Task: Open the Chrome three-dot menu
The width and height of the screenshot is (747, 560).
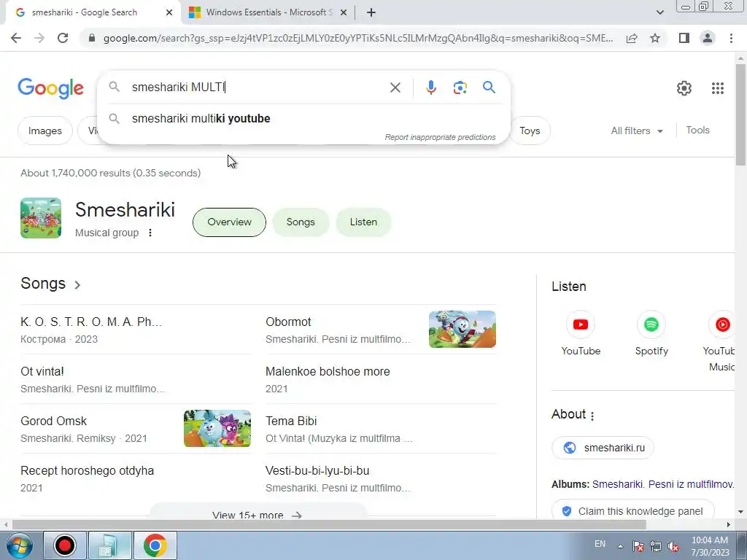Action: coord(731,38)
